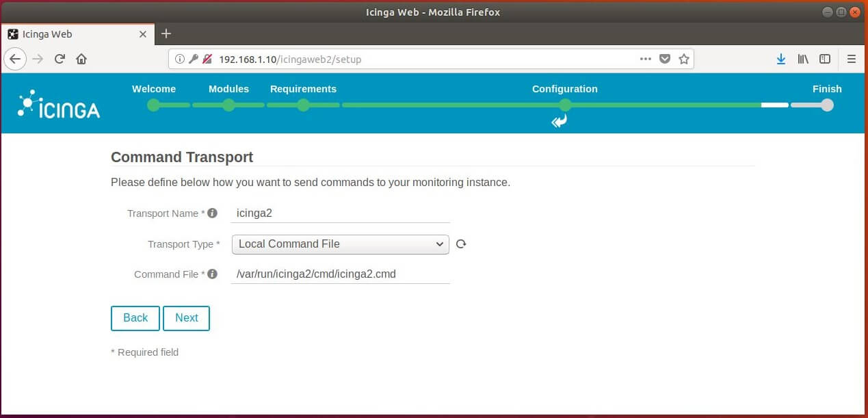Viewport: 868px width, 418px height.
Task: Minimize the Firefox window
Action: [x=828, y=12]
